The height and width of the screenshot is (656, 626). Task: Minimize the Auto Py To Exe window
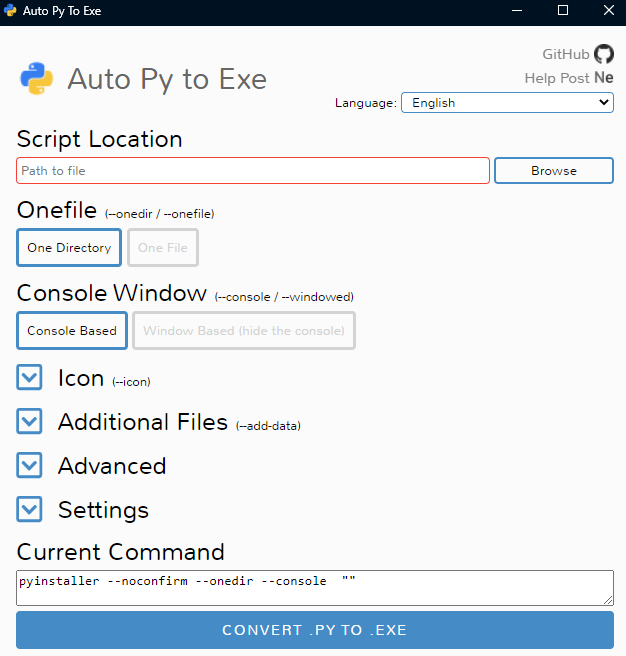point(517,10)
